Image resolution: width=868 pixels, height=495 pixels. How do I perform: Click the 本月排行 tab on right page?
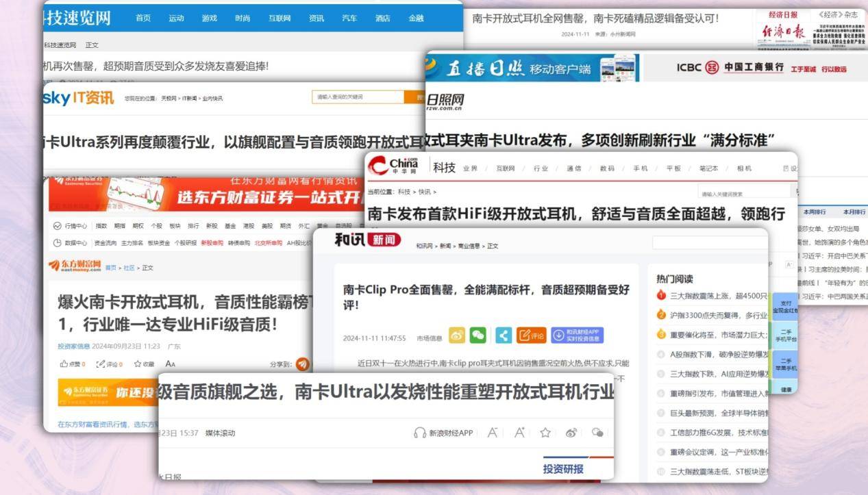[x=854, y=212]
